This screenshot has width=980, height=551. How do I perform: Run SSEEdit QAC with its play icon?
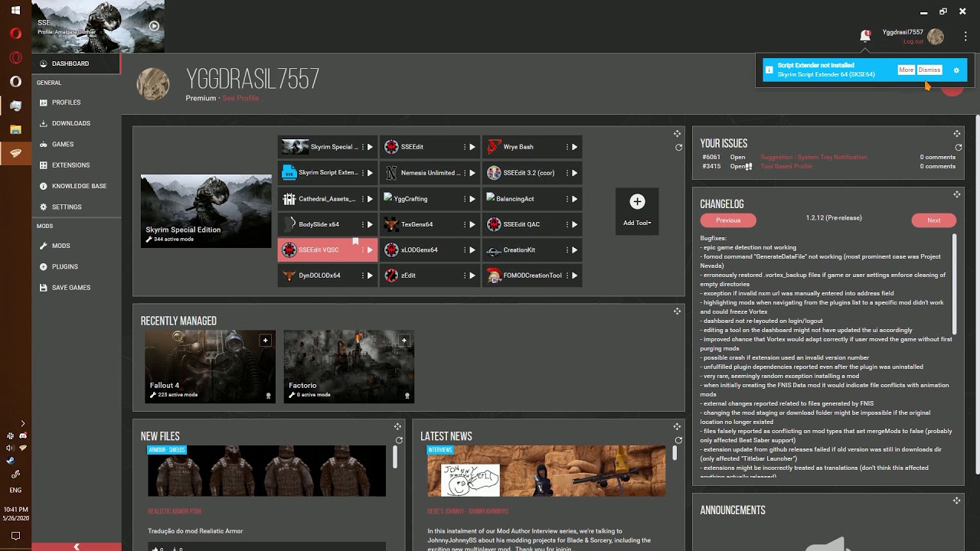pos(575,224)
